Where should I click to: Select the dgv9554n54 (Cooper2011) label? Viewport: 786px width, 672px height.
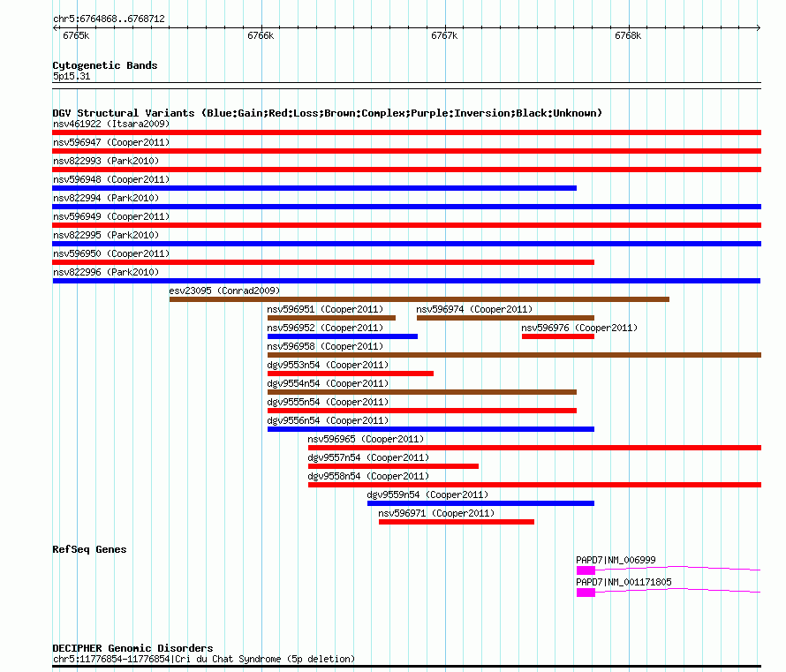328,383
